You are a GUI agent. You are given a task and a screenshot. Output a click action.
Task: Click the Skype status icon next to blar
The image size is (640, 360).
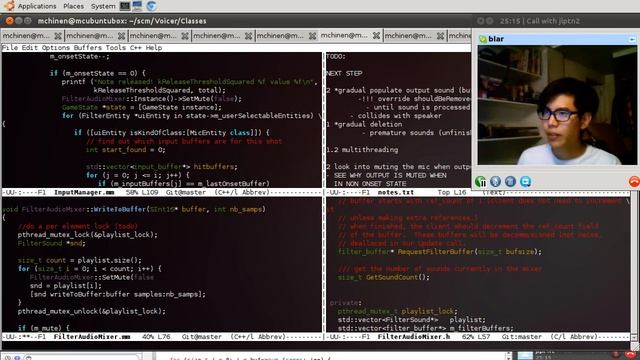click(483, 39)
